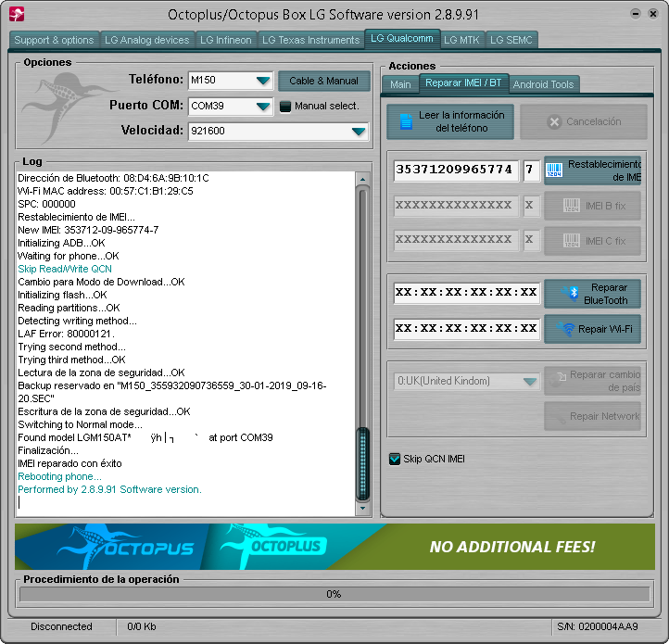Switch to Support & options tab
Screen dimensions: 669x644
click(54, 40)
